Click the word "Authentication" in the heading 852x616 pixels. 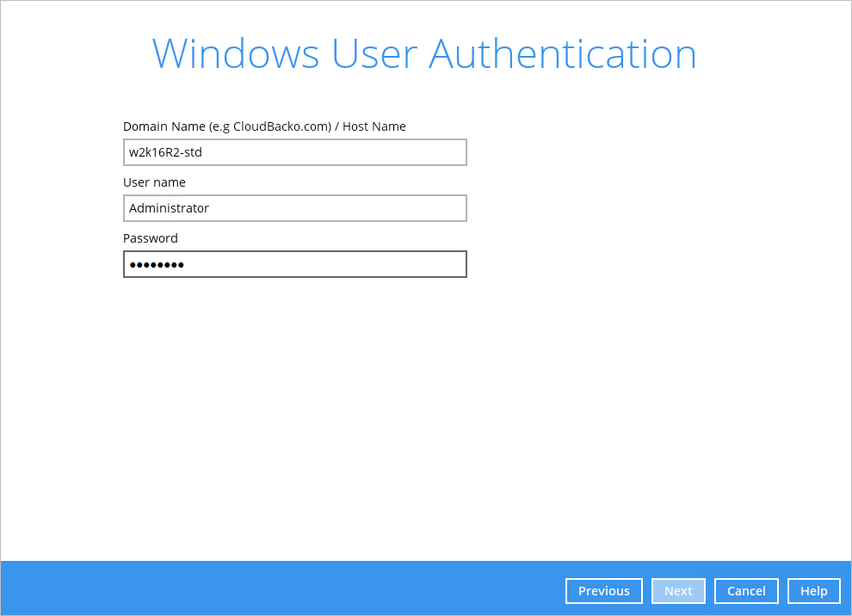[563, 54]
